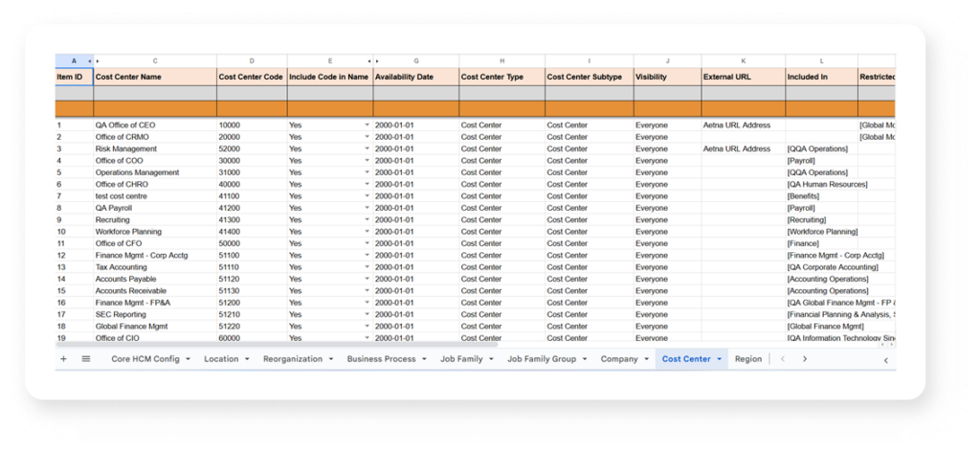Viewport: 980px width, 455px height.
Task: Open the Job Family tab dropdown arrow
Action: pos(491,359)
